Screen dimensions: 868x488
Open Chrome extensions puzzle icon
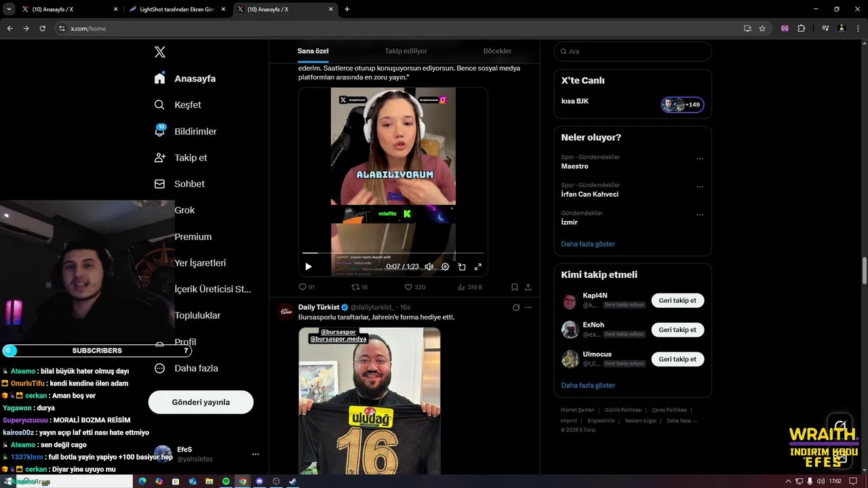(x=802, y=28)
